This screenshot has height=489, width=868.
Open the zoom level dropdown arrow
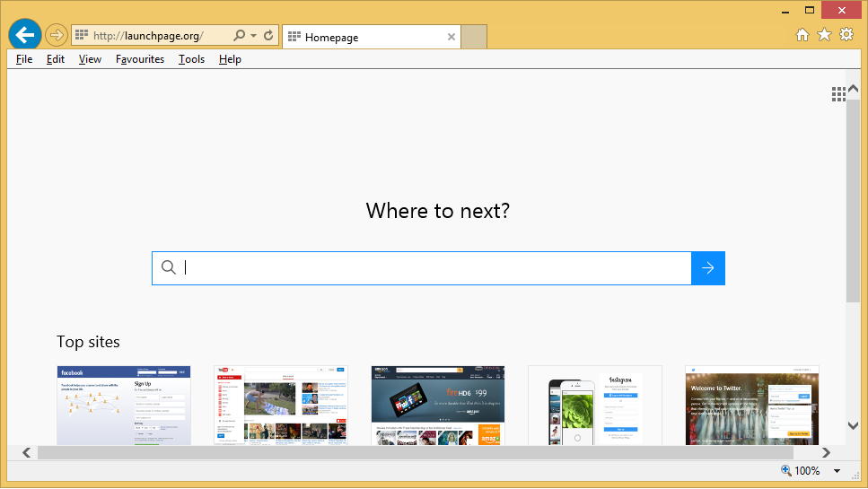coord(837,471)
